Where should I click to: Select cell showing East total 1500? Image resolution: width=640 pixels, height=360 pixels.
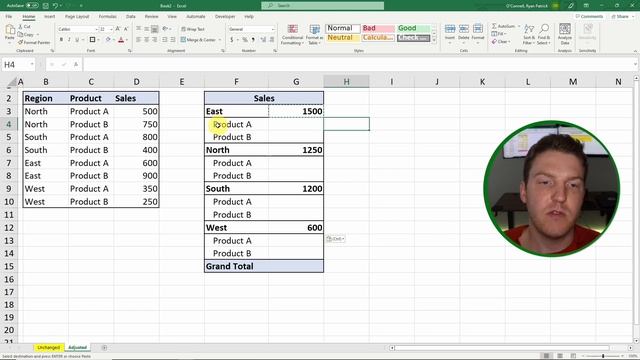[296, 111]
